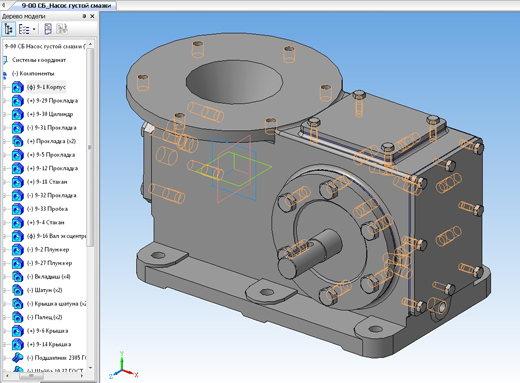Close the Дерево модели panel
520x383 pixels.
click(x=92, y=16)
